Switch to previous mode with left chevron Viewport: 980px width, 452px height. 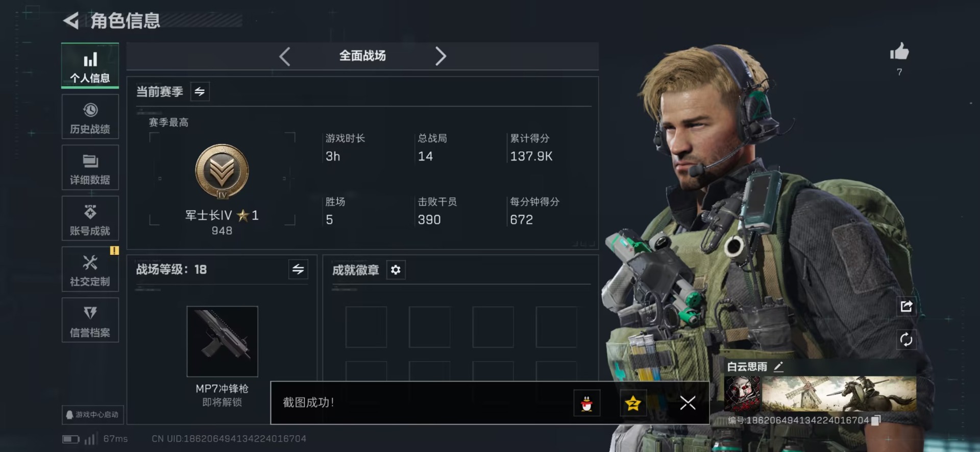coord(285,56)
